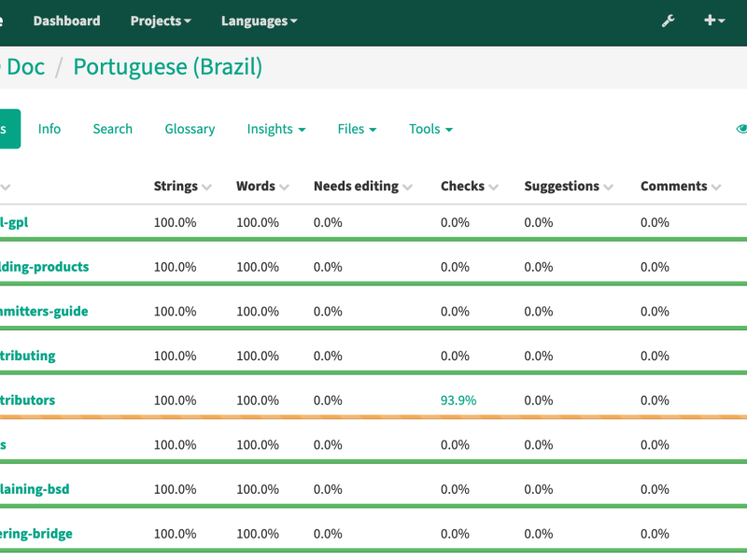Switch to the Glossary tab
Image resolution: width=747 pixels, height=560 pixels.
pos(190,129)
